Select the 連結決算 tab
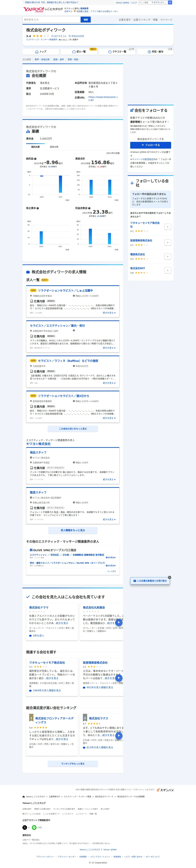 coord(54,147)
